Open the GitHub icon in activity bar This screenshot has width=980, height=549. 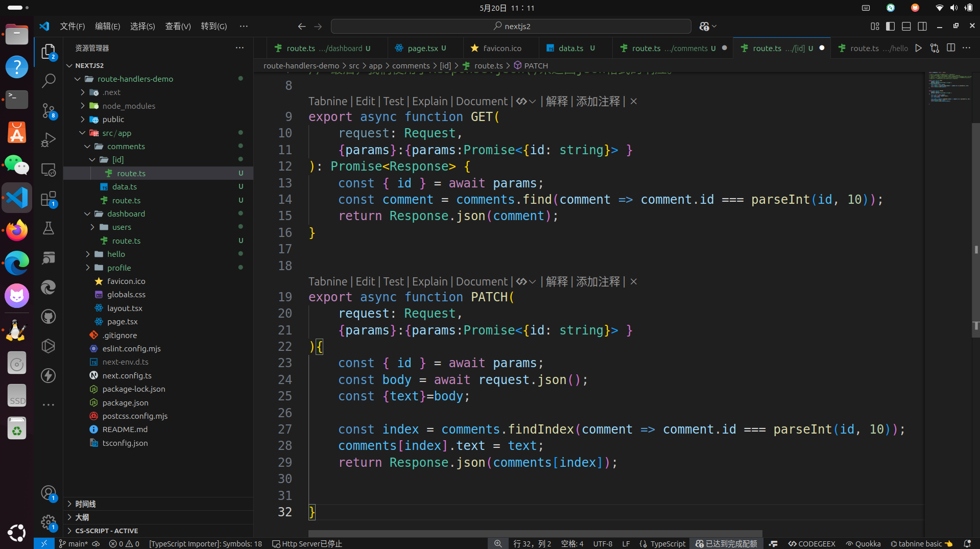click(49, 317)
